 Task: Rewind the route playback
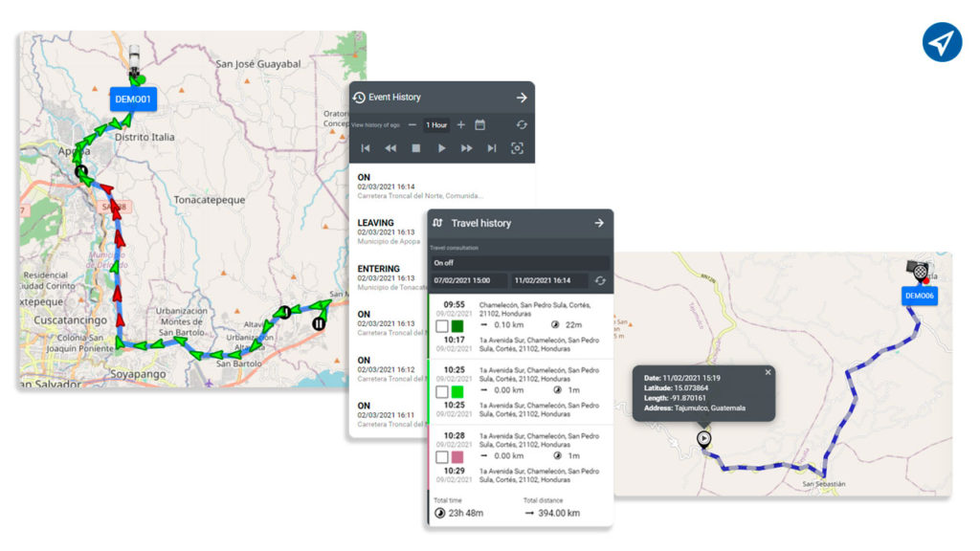(x=390, y=148)
